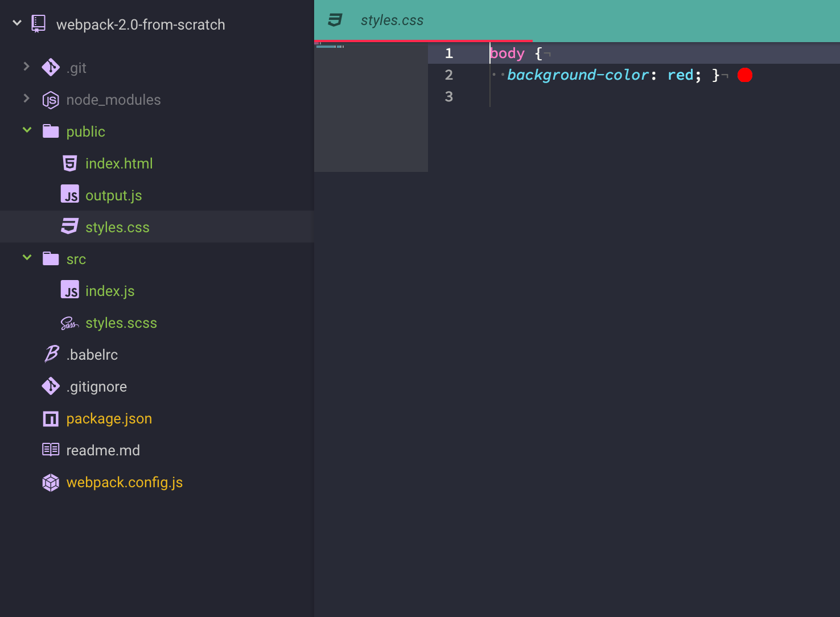The width and height of the screenshot is (840, 617).
Task: Open index.js in the src folder
Action: pos(110,290)
